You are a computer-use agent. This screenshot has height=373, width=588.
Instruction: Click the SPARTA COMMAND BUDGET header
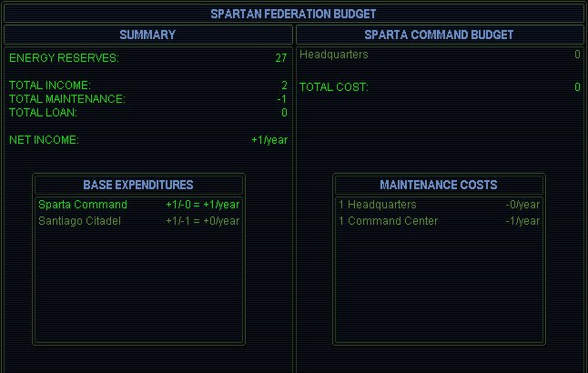(x=439, y=35)
